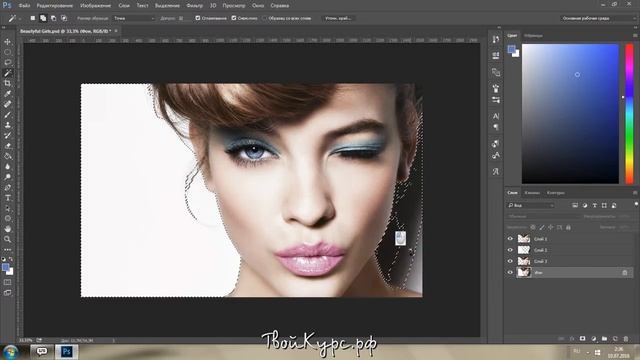Select the Crop tool
Image resolution: width=640 pixels, height=360 pixels.
7,83
